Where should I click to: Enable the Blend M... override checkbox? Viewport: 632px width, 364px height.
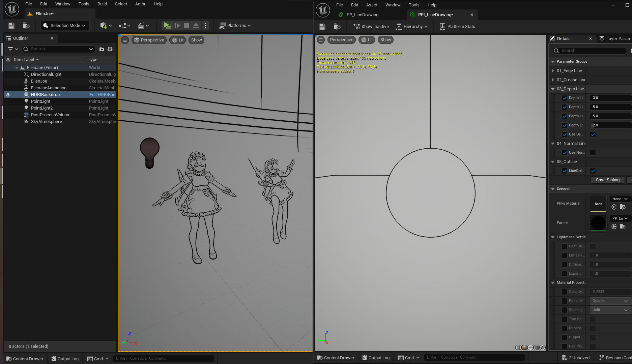point(565,301)
